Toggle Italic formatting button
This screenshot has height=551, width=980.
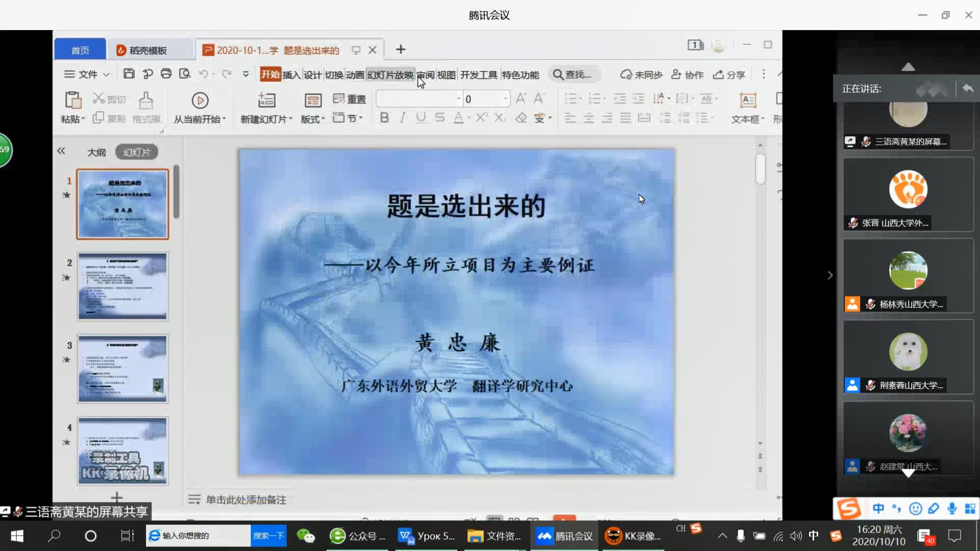click(403, 118)
